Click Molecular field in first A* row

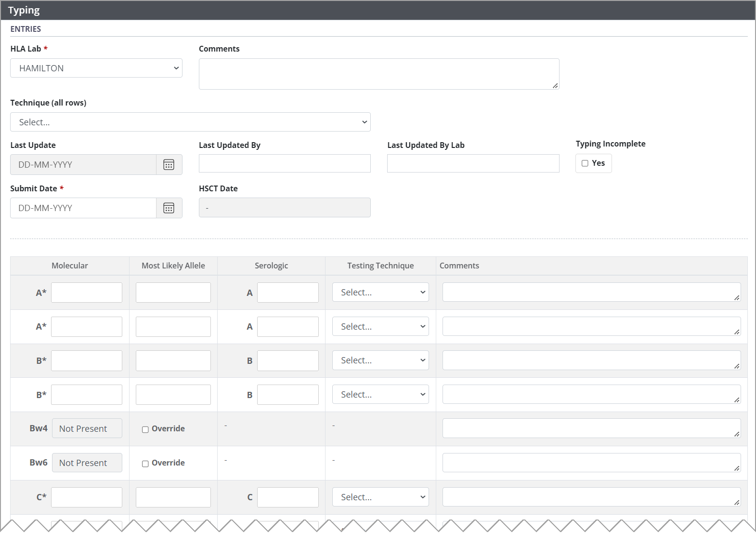click(x=87, y=293)
